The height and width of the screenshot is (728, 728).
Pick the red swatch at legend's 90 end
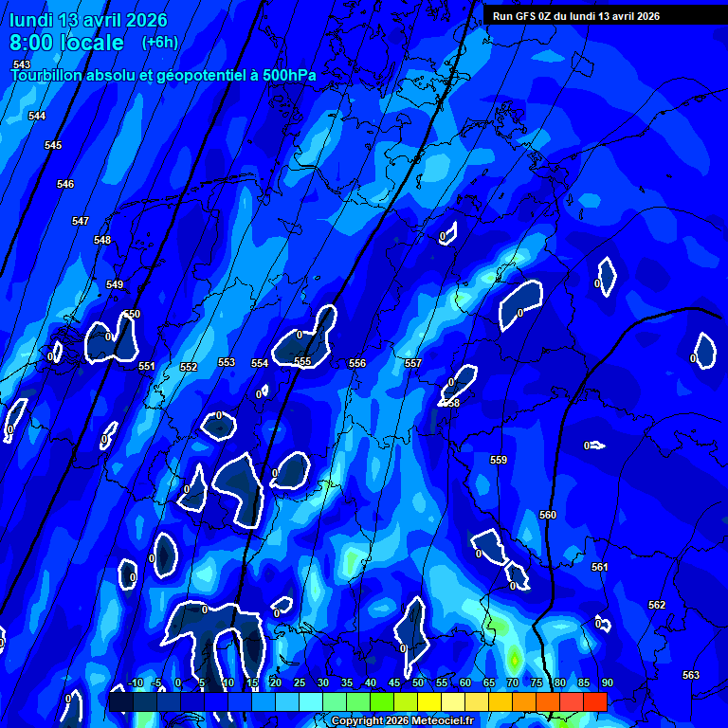coord(594,702)
